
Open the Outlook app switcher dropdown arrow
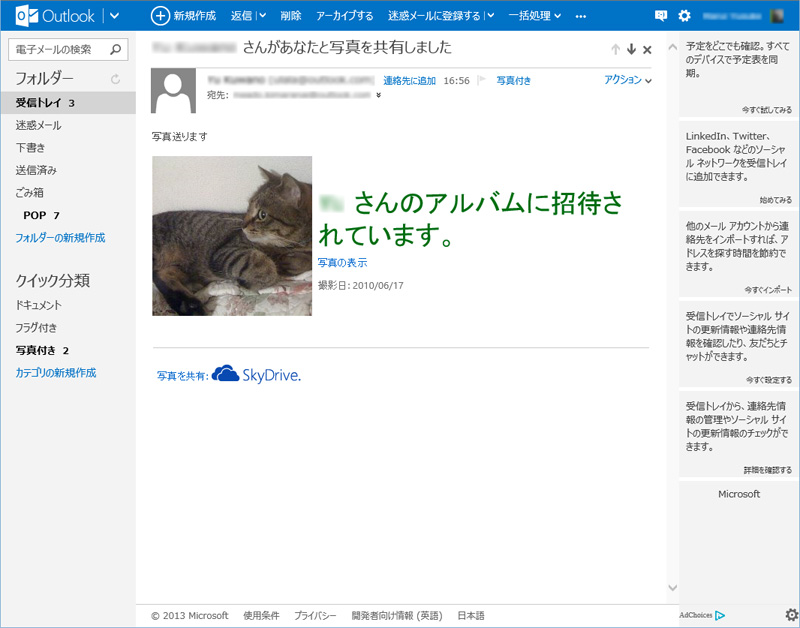point(114,16)
